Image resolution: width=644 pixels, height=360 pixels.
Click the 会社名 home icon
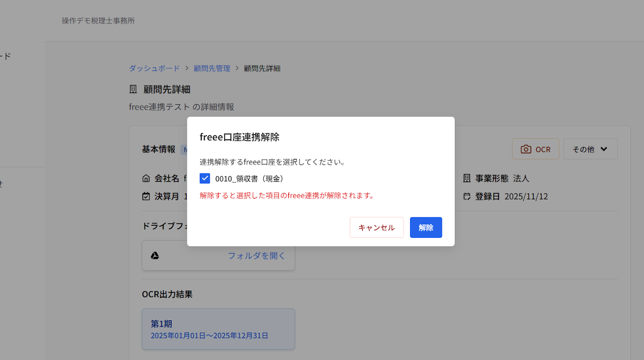tap(146, 178)
